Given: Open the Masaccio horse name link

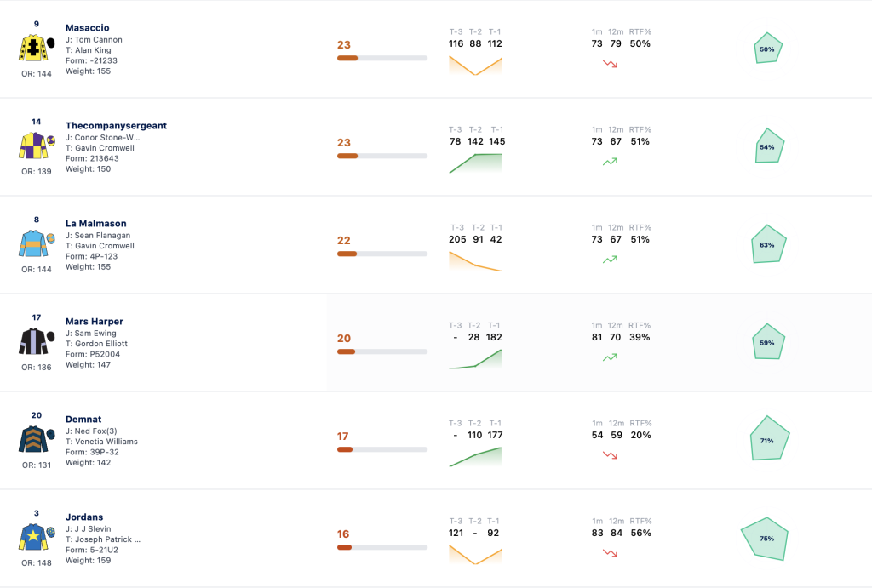Looking at the screenshot, I should (88, 28).
